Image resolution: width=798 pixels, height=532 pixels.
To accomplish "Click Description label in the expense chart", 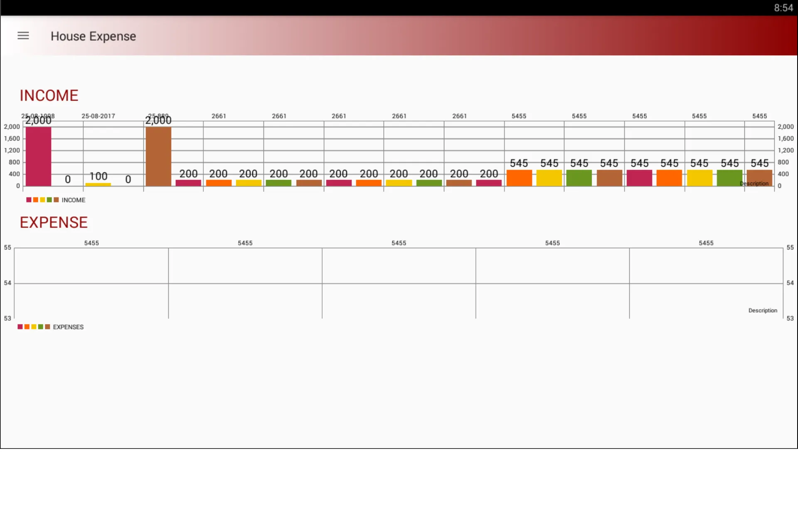I will tap(763, 310).
